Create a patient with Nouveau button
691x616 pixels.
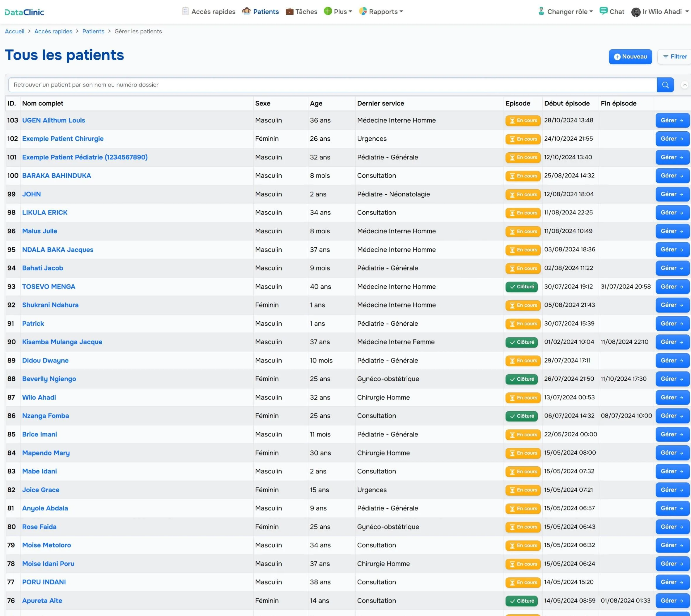(x=630, y=56)
